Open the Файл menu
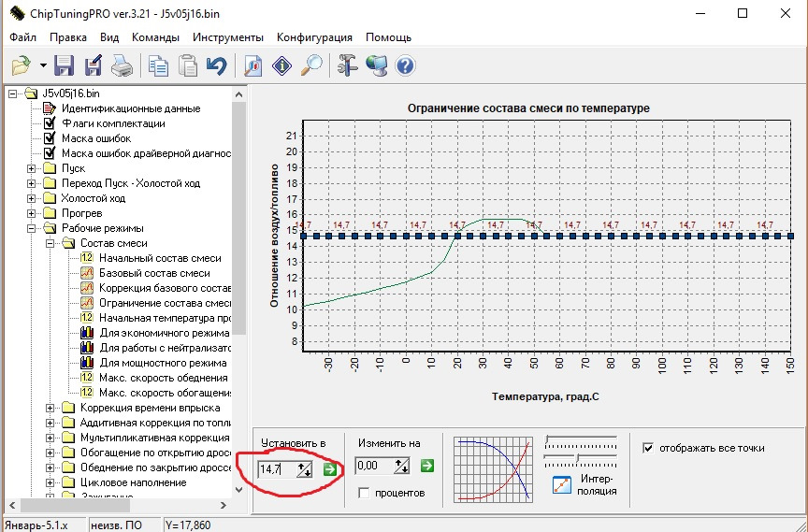 pyautogui.click(x=23, y=37)
